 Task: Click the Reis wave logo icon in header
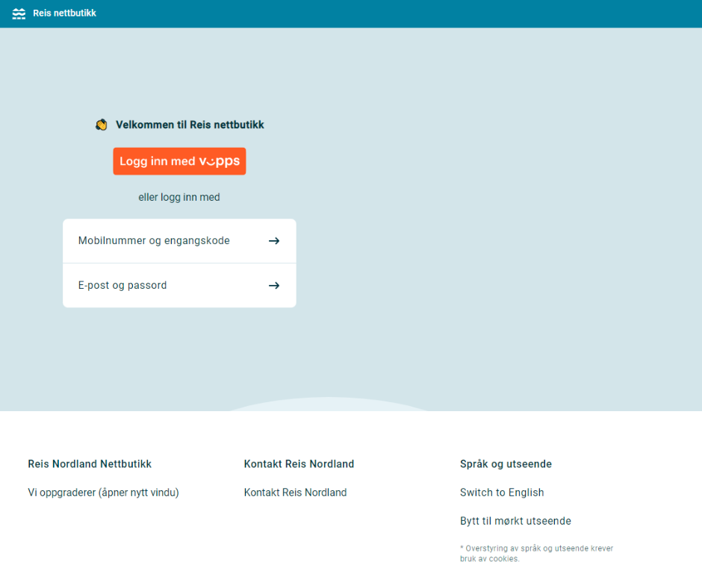[x=19, y=13]
